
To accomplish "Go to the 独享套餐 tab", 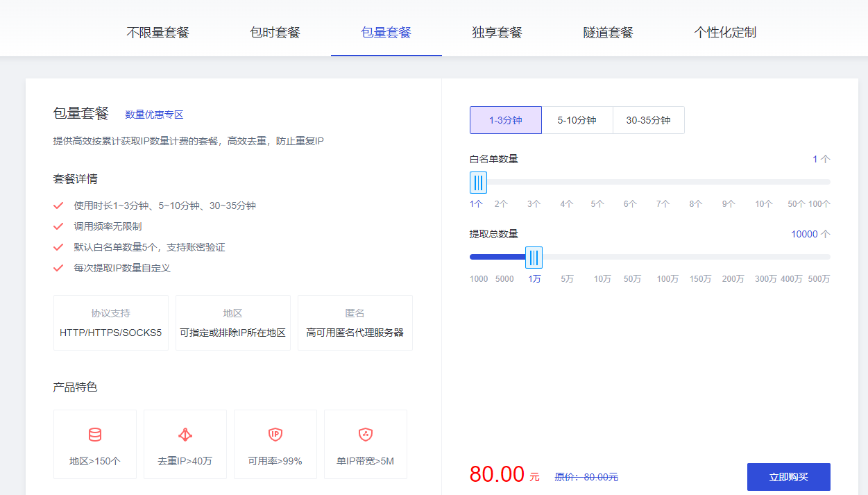I will [x=497, y=32].
